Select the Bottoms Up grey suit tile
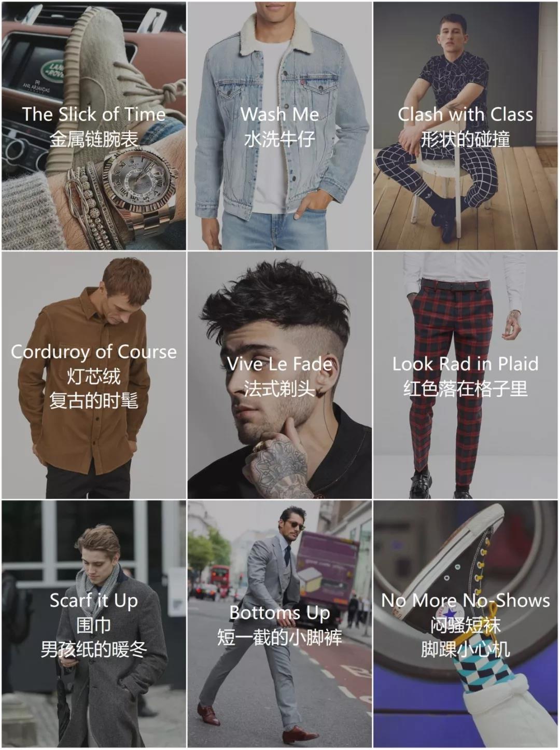The width and height of the screenshot is (560, 750). tap(279, 624)
